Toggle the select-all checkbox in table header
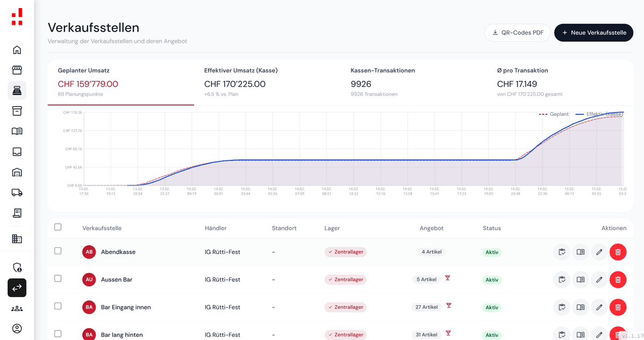Image resolution: width=644 pixels, height=340 pixels. click(x=58, y=227)
